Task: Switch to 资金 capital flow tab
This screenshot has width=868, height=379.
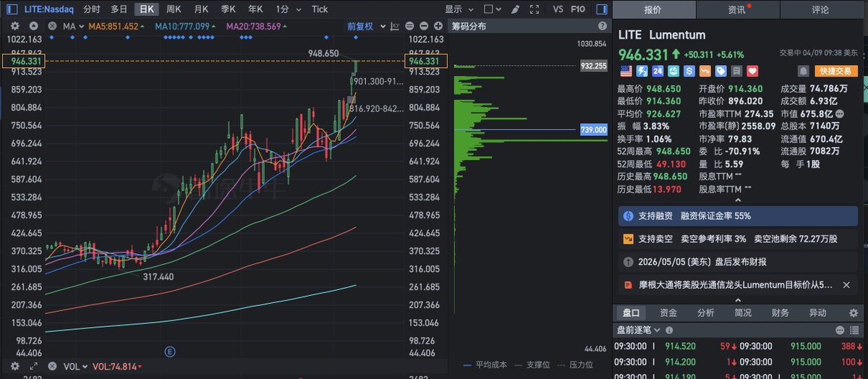Action: pyautogui.click(x=668, y=312)
